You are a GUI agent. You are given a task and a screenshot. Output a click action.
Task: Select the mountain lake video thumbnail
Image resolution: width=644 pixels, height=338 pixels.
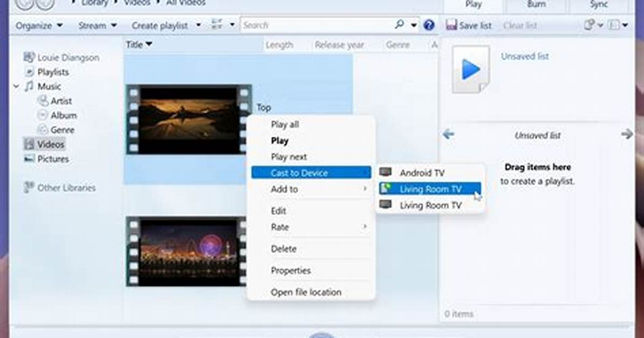click(188, 119)
